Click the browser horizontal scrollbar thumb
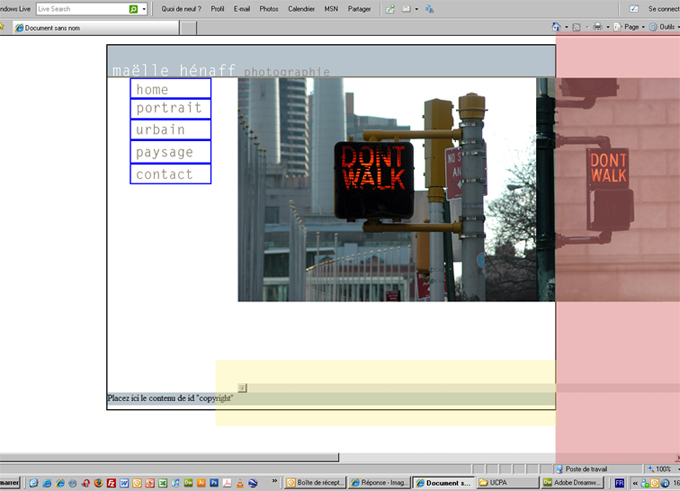680x491 pixels. pos(169,457)
